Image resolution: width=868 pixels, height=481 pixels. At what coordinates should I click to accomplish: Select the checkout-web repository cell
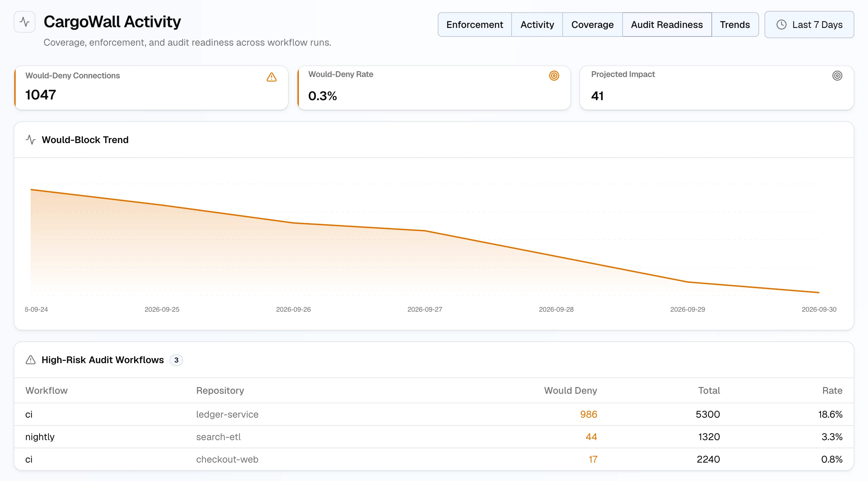click(x=227, y=459)
